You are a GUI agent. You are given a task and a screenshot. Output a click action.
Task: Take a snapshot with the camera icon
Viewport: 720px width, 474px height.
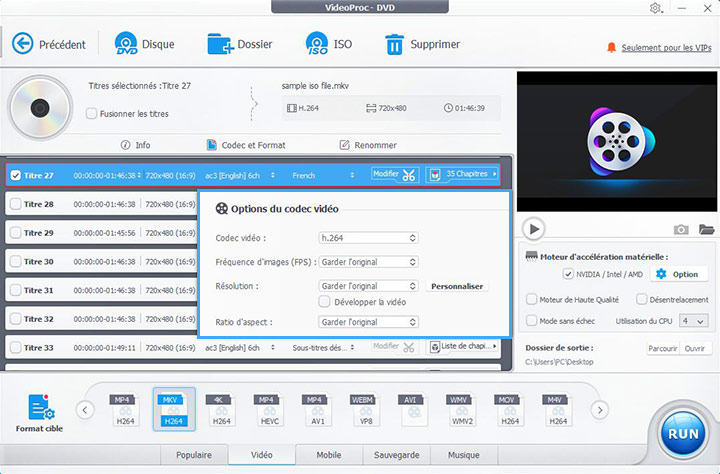(x=681, y=229)
